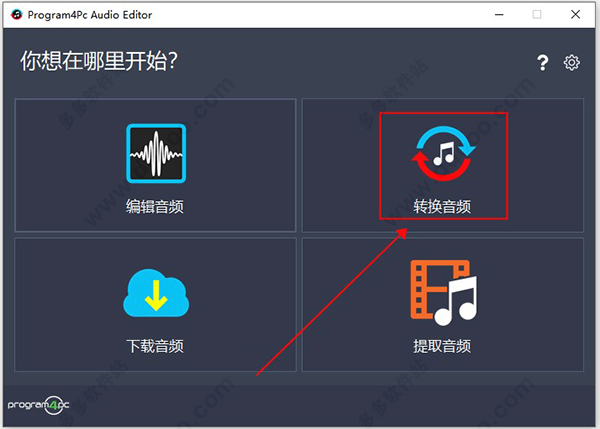
Task: Click the disabled maximize window button
Action: 537,15
